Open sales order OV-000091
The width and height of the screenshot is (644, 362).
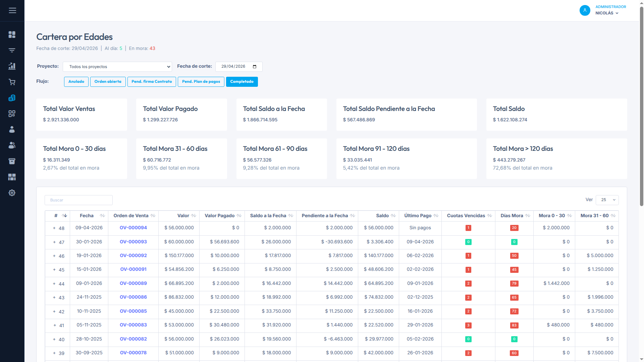[x=133, y=269]
